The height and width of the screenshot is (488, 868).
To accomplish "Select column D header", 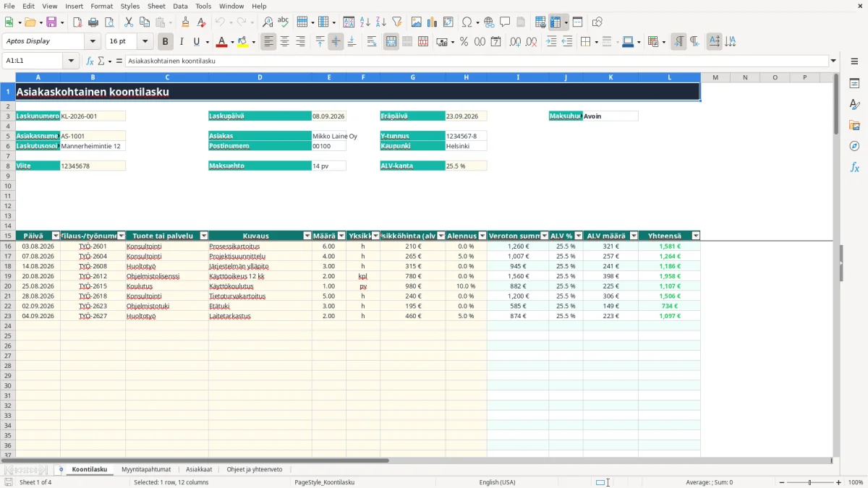I will pos(260,77).
